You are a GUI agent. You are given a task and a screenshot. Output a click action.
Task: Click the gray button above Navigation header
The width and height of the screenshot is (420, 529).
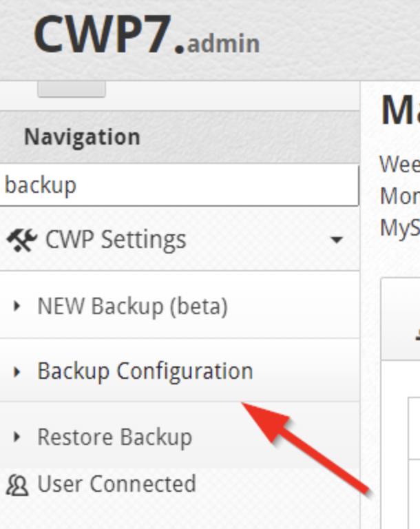[x=72, y=89]
